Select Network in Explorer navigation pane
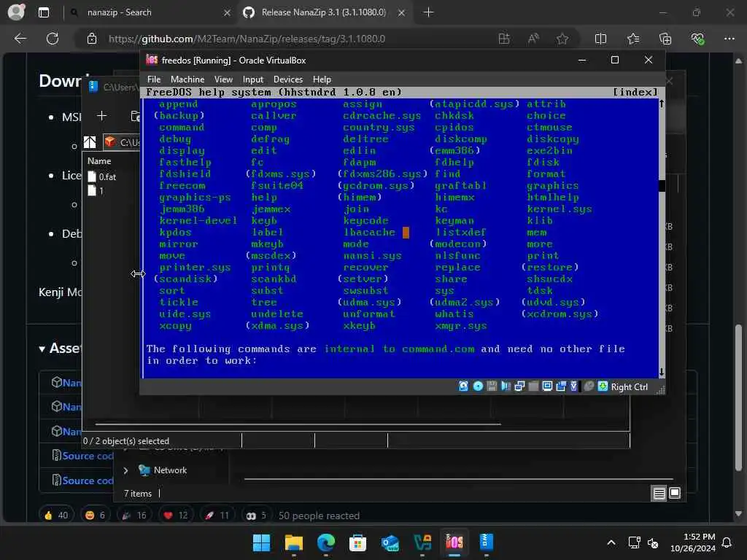Viewport: 747px width, 560px height. [170, 470]
